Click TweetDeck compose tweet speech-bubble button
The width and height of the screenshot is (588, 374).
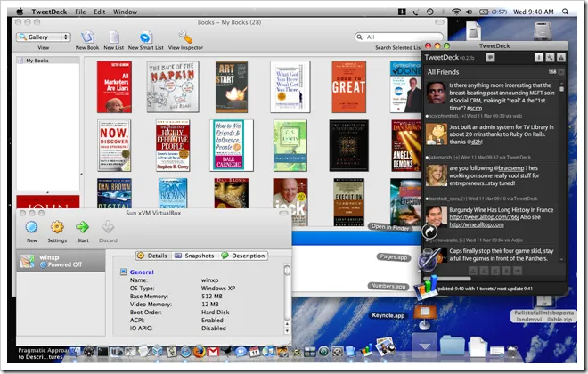point(490,57)
